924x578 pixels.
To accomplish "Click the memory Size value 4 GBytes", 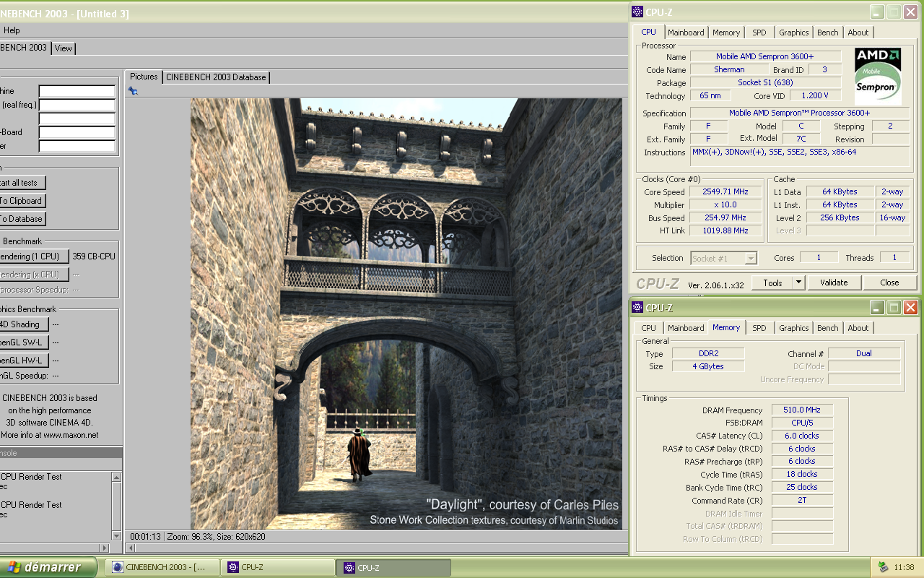I will pyautogui.click(x=707, y=366).
